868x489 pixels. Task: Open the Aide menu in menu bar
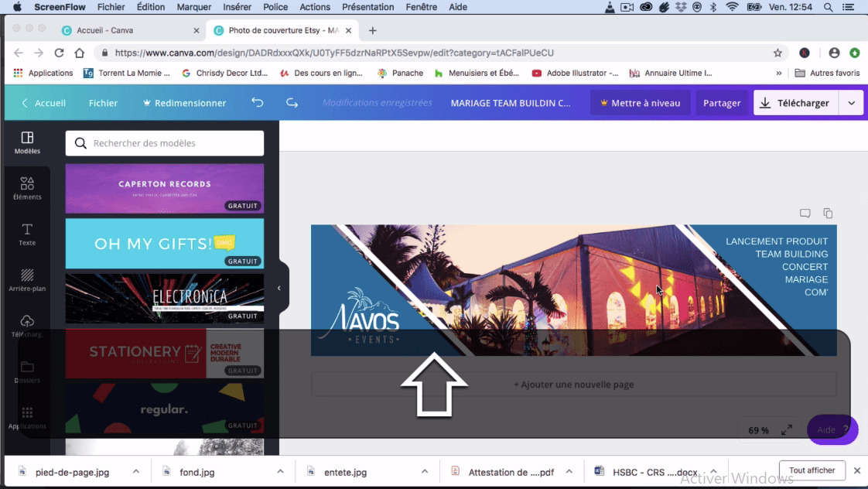[458, 7]
